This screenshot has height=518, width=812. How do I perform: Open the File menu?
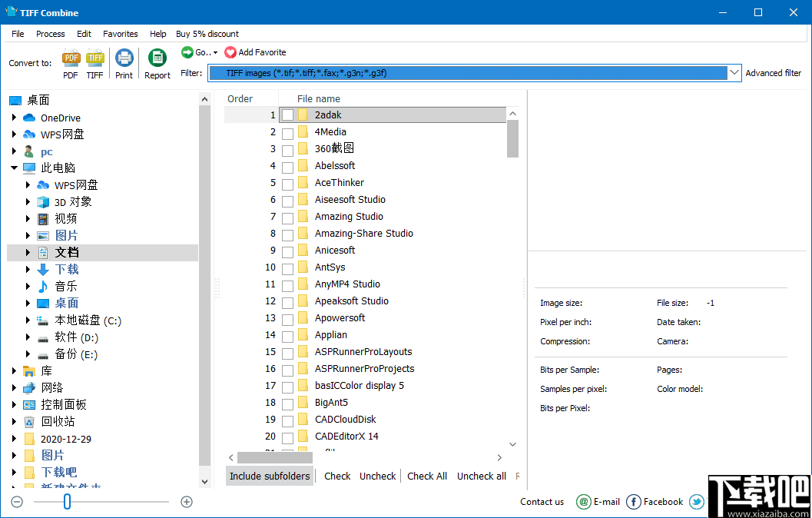[x=18, y=34]
